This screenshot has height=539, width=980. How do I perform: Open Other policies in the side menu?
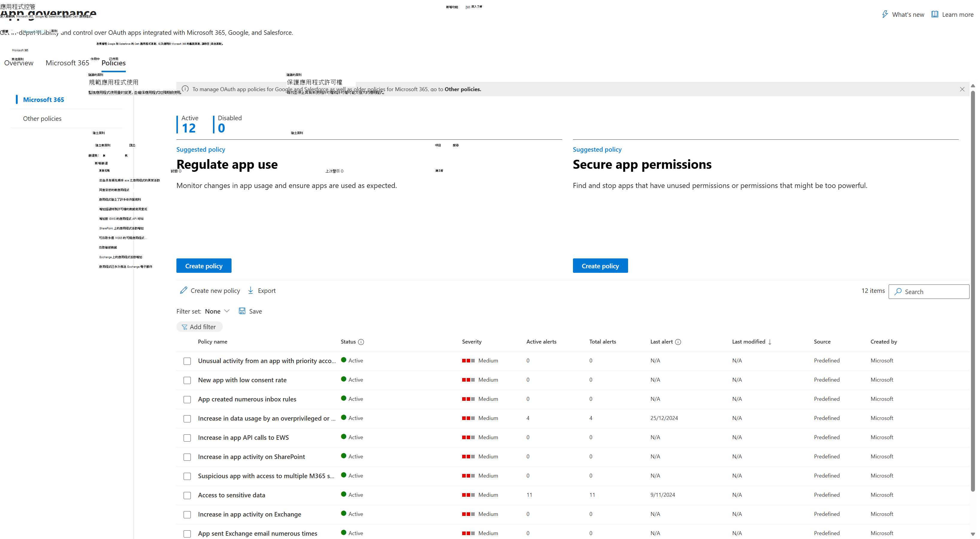point(42,118)
